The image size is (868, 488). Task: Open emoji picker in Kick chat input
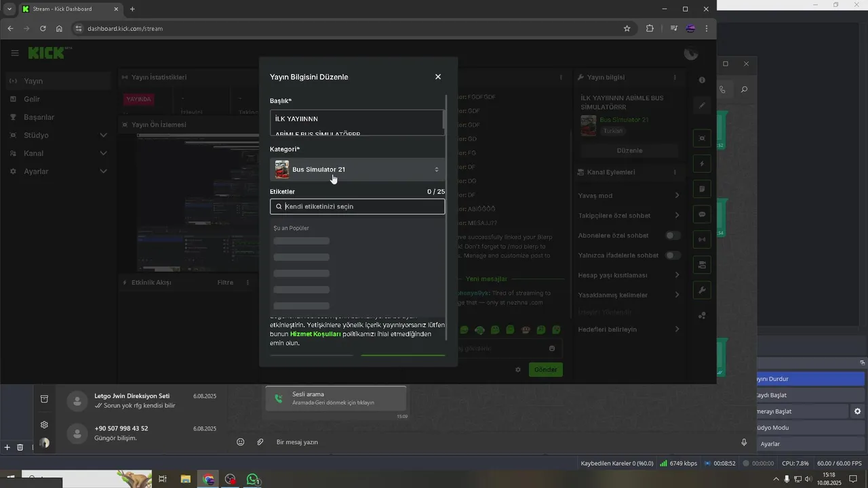(x=552, y=348)
